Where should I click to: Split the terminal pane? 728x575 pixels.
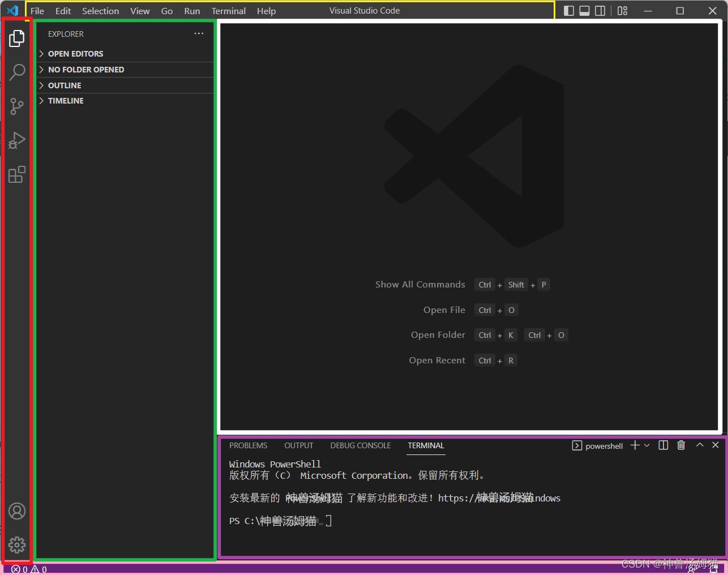click(x=663, y=445)
